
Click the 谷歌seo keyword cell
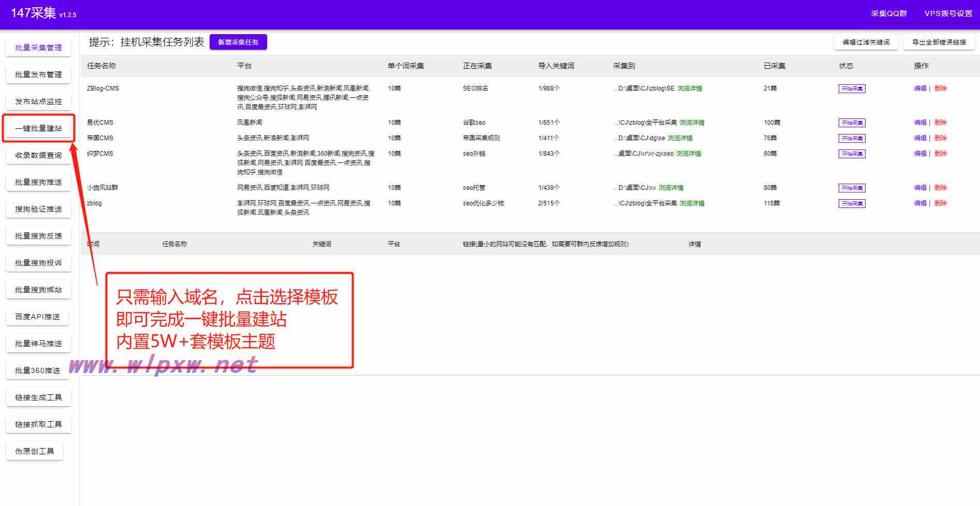[474, 123]
